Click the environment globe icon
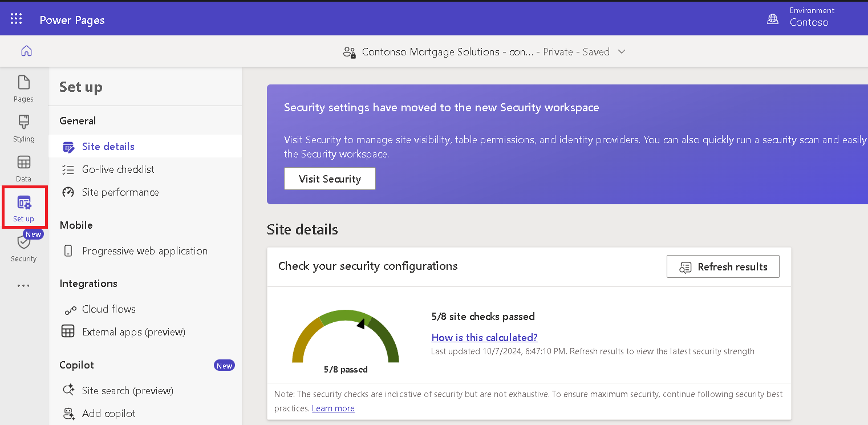Screen dimensions: 868x425 (x=773, y=19)
